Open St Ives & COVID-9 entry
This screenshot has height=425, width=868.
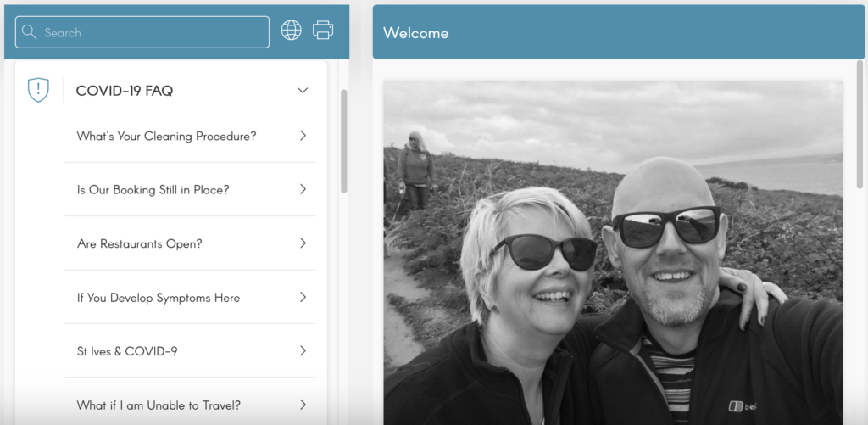coord(127,351)
